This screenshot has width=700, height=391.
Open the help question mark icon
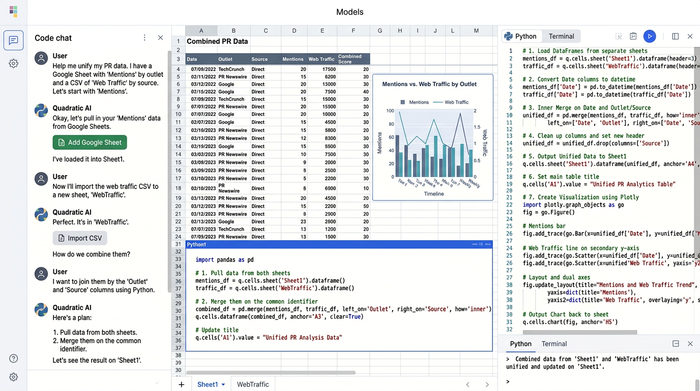pyautogui.click(x=13, y=358)
